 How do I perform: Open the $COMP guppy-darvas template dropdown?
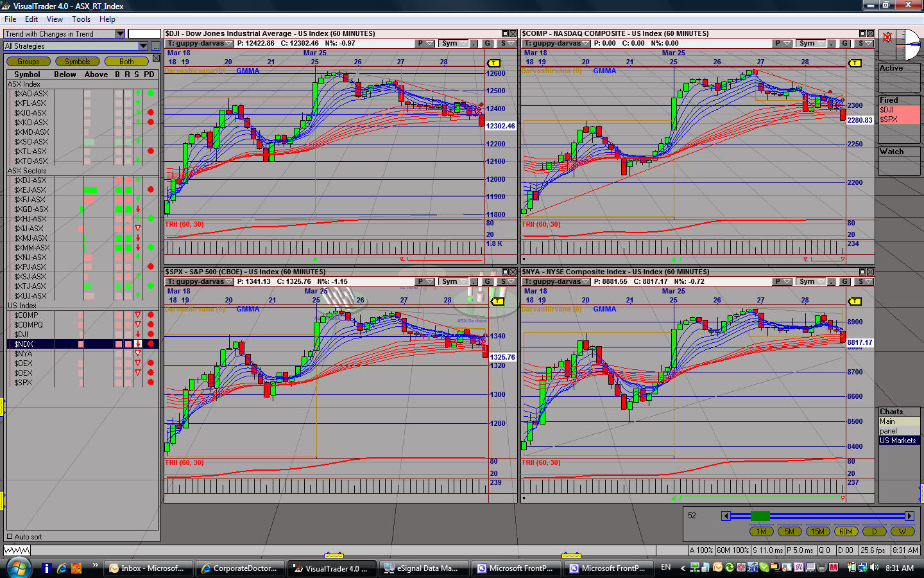(556, 44)
